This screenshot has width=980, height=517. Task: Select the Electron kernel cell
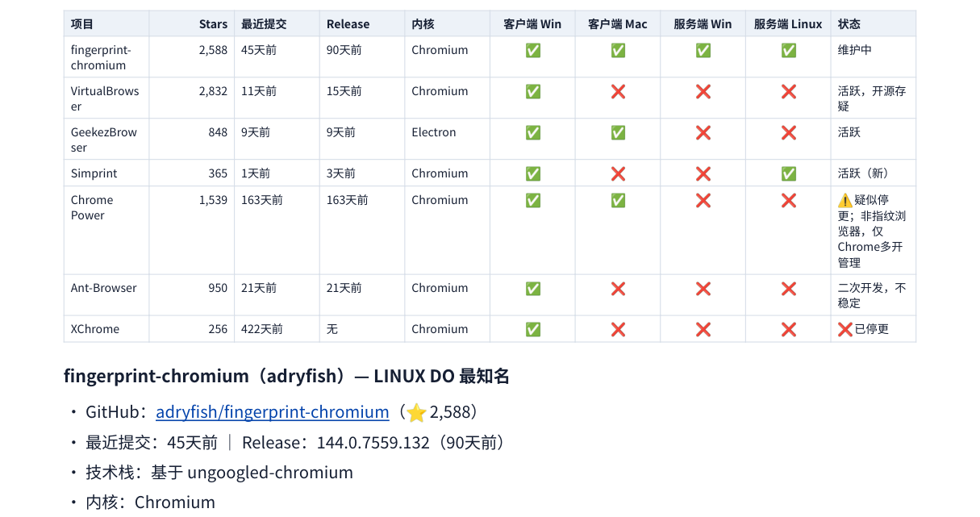(448, 139)
